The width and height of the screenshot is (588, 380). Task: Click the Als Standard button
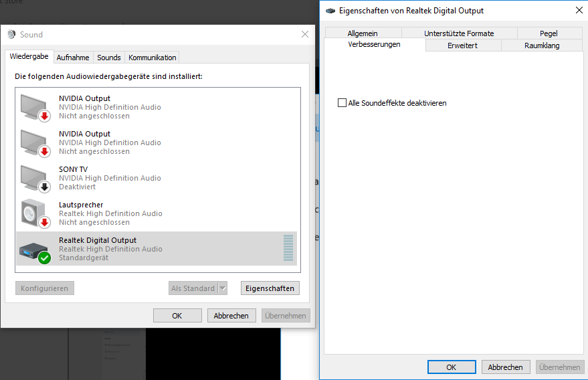[x=193, y=288]
